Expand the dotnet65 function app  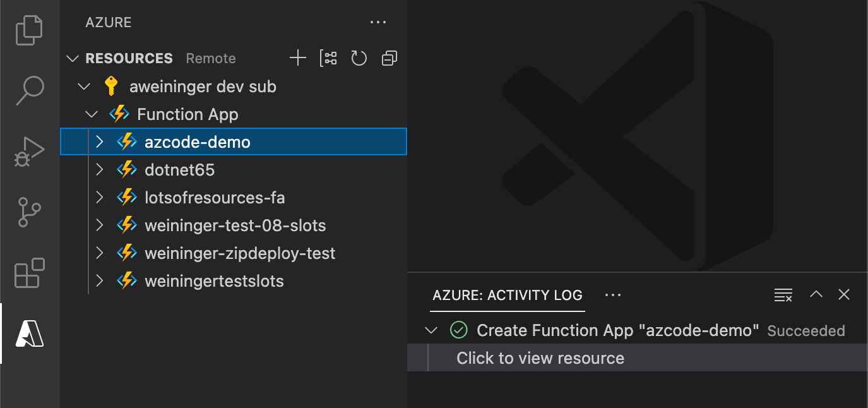99,169
